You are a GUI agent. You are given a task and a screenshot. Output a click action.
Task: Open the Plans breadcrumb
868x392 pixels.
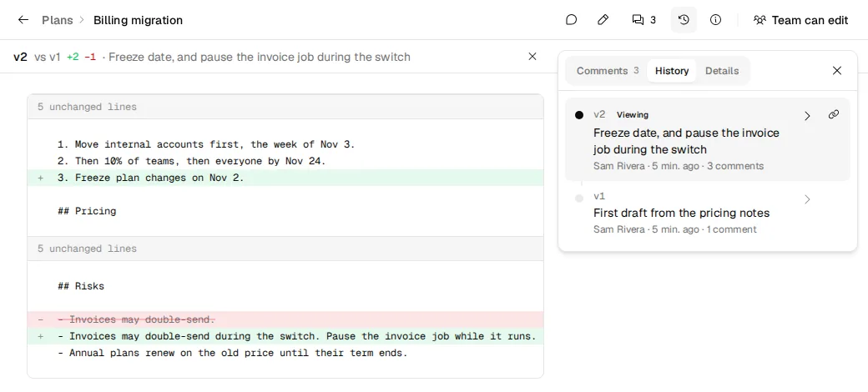(57, 21)
